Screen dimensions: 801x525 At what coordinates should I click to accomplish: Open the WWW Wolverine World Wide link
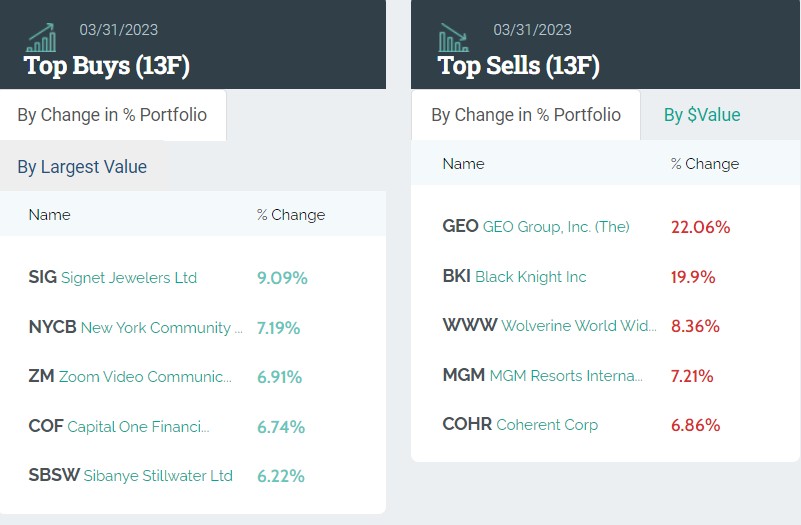click(549, 326)
